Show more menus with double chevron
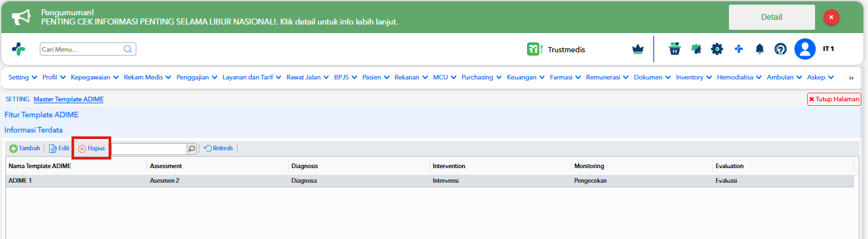868x239 pixels. [851, 77]
